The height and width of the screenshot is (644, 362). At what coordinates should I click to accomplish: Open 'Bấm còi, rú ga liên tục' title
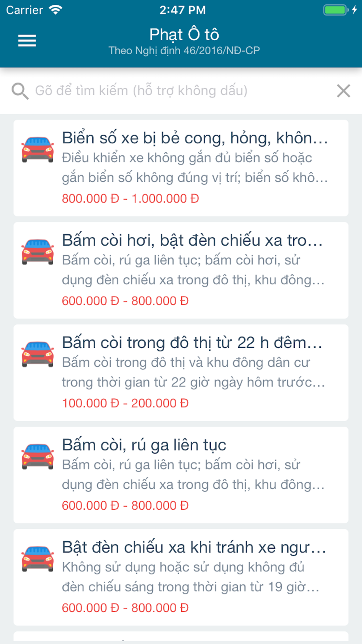pos(144,445)
